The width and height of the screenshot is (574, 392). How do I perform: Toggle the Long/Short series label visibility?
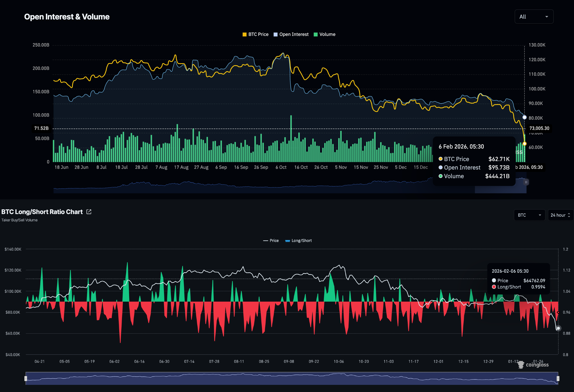(x=301, y=241)
